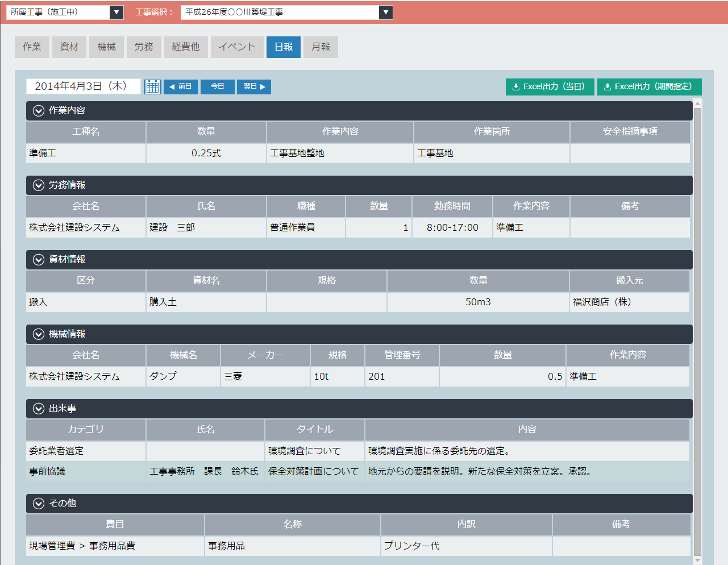Click the 事前協議 category cell
This screenshot has height=565, width=728.
click(x=86, y=472)
